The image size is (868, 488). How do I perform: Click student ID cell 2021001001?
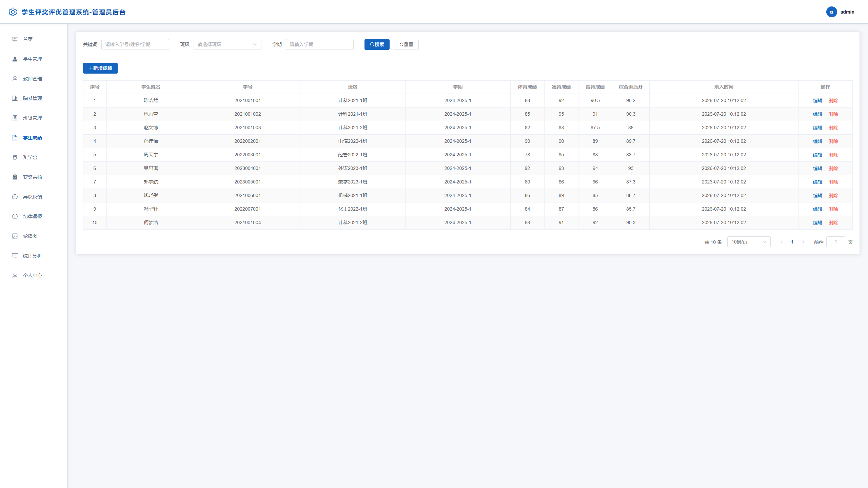[x=248, y=100]
